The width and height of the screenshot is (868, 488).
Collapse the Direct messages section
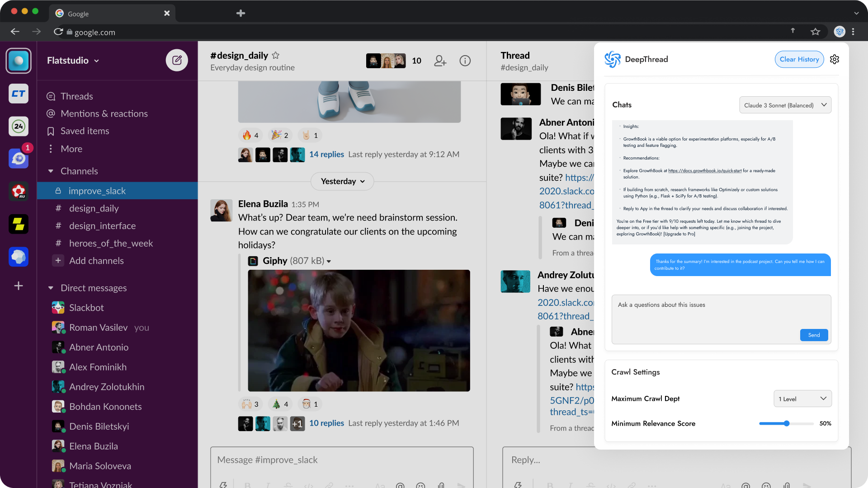click(x=51, y=288)
